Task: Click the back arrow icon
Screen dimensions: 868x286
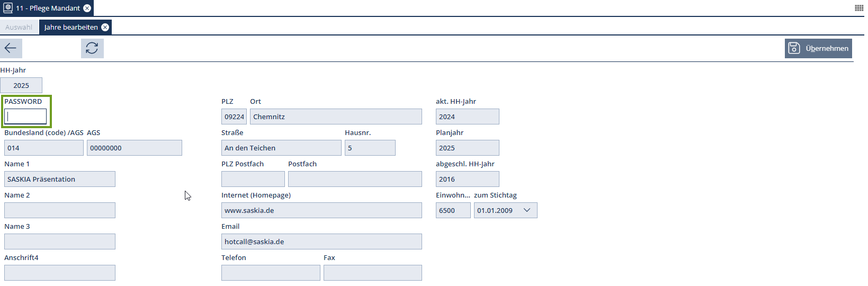Action: pyautogui.click(x=11, y=48)
